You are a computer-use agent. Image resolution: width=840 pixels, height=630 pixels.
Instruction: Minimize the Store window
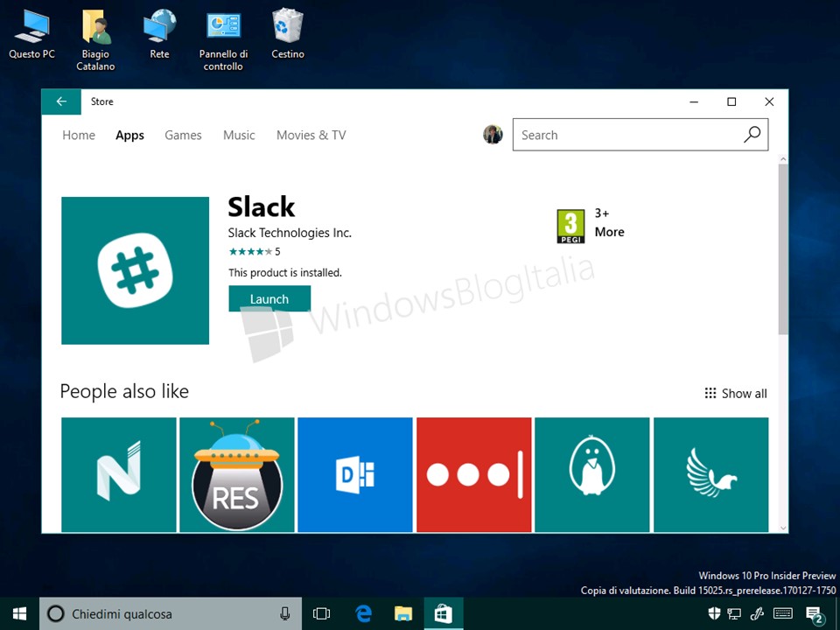coord(694,101)
